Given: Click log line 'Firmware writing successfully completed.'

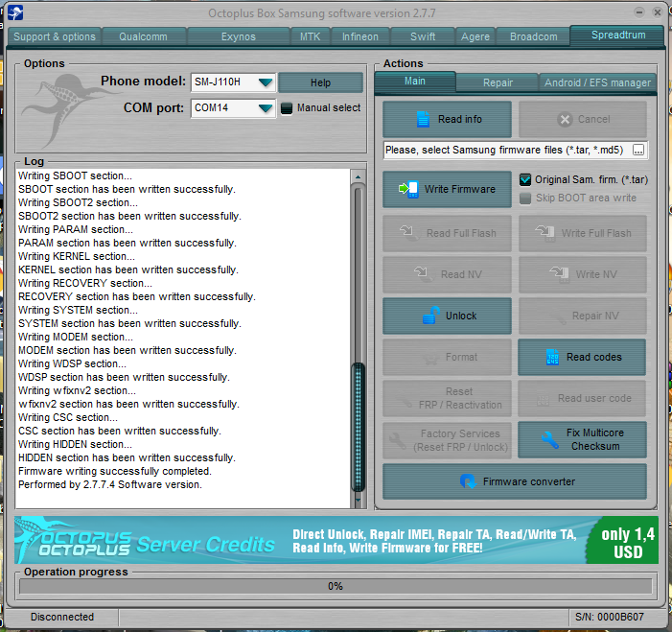Looking at the screenshot, I should point(115,471).
